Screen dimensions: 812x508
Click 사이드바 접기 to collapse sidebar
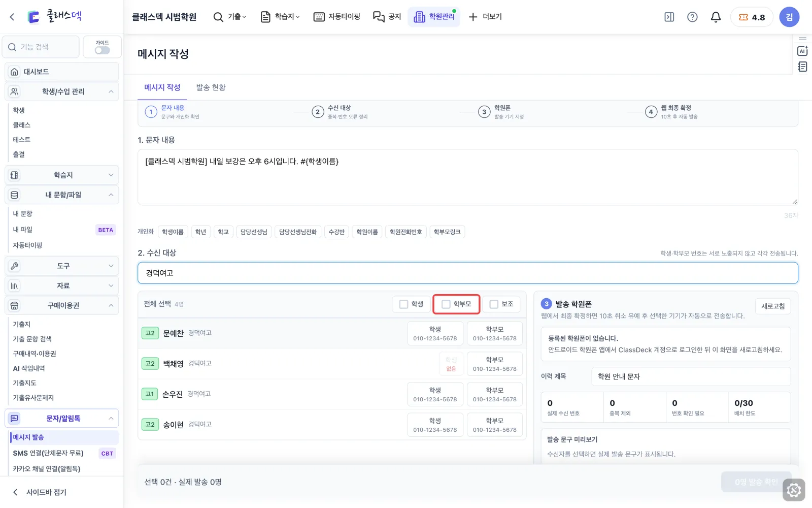click(x=40, y=492)
